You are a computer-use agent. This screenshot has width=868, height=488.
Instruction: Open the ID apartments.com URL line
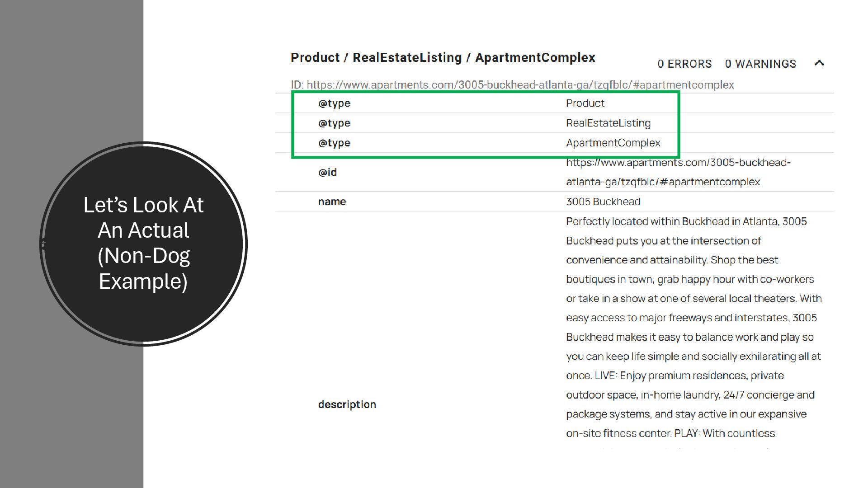[512, 85]
